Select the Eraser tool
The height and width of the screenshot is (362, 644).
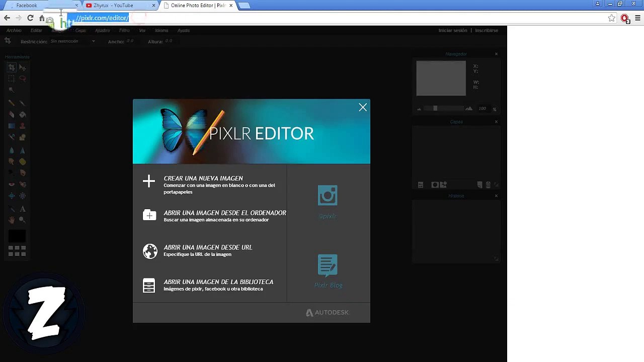coord(12,115)
